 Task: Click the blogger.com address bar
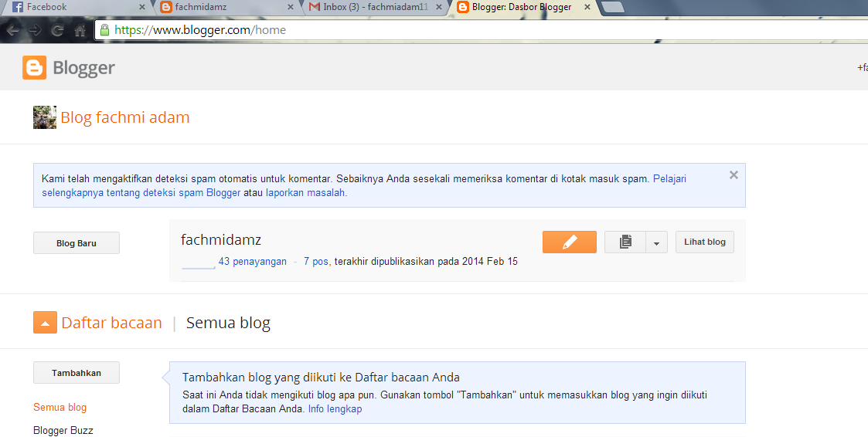click(x=482, y=30)
